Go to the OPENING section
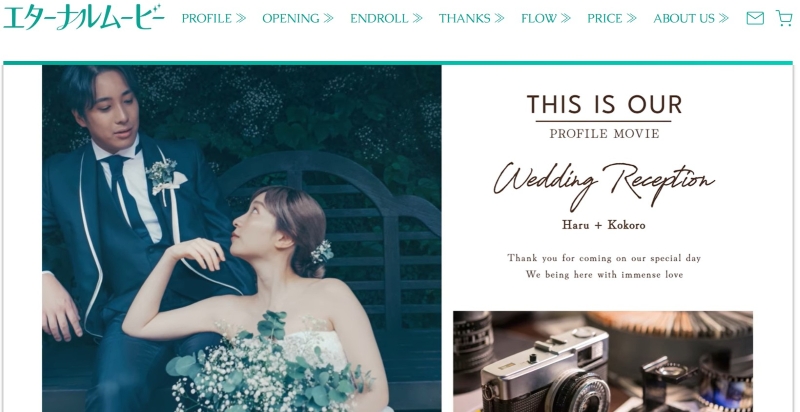The height and width of the screenshot is (412, 800). [291, 18]
